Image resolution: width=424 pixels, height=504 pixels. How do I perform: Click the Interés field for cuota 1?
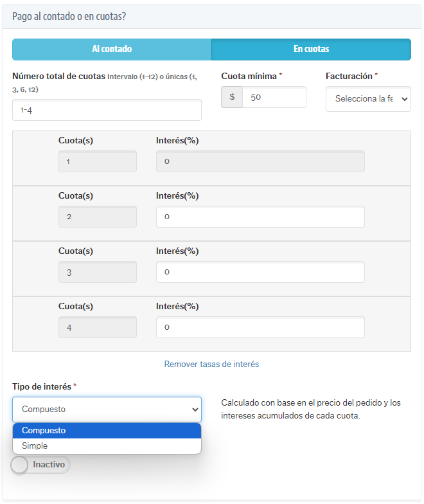pyautogui.click(x=260, y=161)
